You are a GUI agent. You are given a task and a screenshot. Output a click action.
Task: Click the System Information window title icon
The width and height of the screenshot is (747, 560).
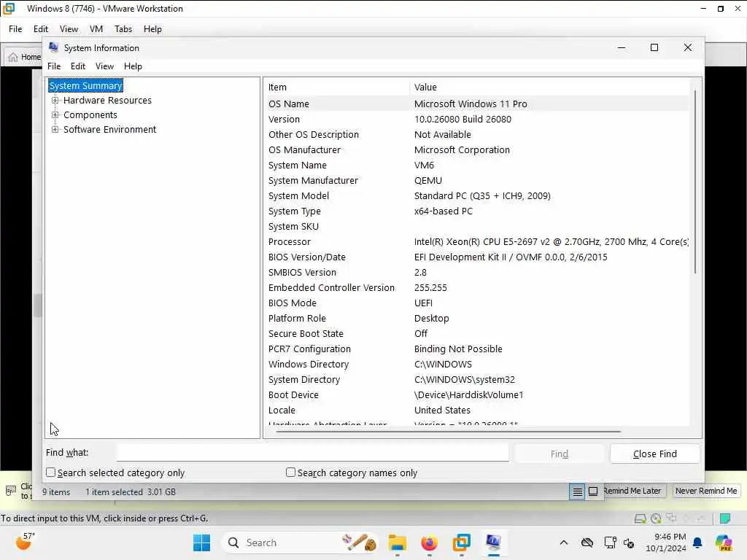54,47
